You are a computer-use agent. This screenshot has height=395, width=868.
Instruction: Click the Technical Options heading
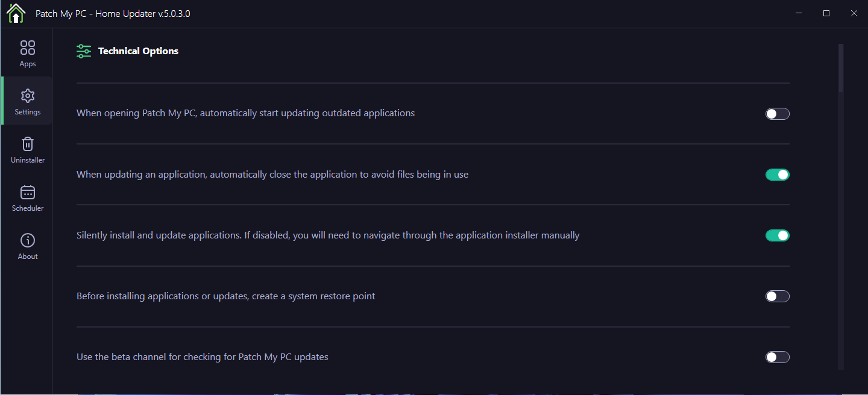click(138, 51)
